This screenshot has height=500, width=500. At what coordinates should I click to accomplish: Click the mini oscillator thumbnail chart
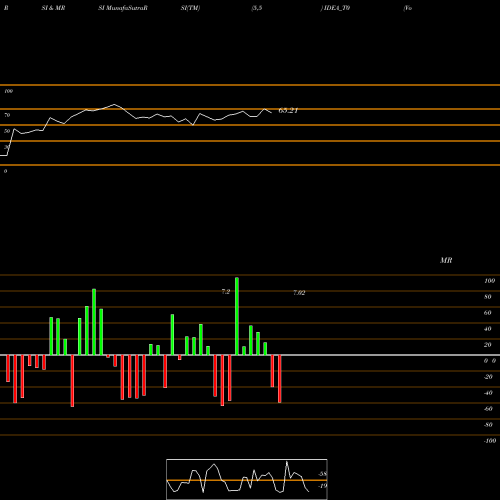(247, 479)
